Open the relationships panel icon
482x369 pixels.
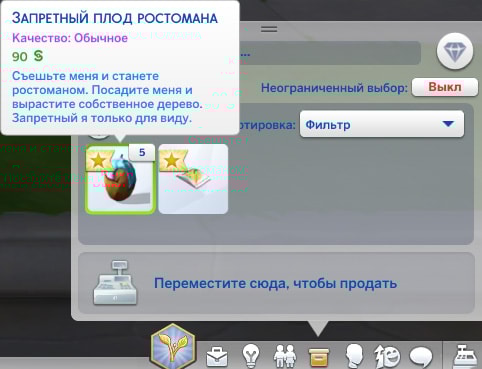[284, 356]
